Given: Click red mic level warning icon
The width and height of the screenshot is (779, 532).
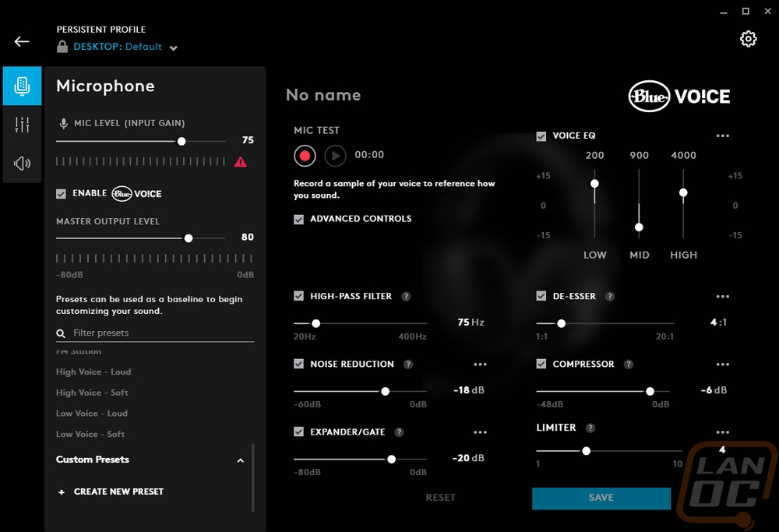Looking at the screenshot, I should click(241, 162).
